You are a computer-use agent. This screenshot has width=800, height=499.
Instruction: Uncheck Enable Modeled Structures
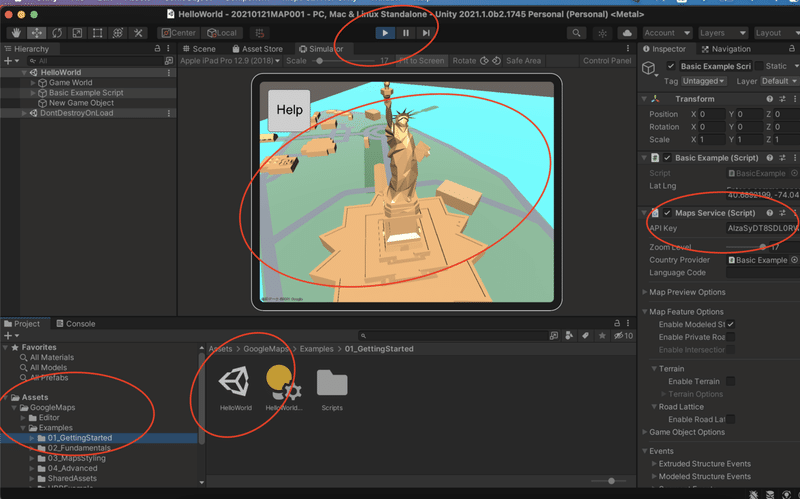tap(731, 324)
